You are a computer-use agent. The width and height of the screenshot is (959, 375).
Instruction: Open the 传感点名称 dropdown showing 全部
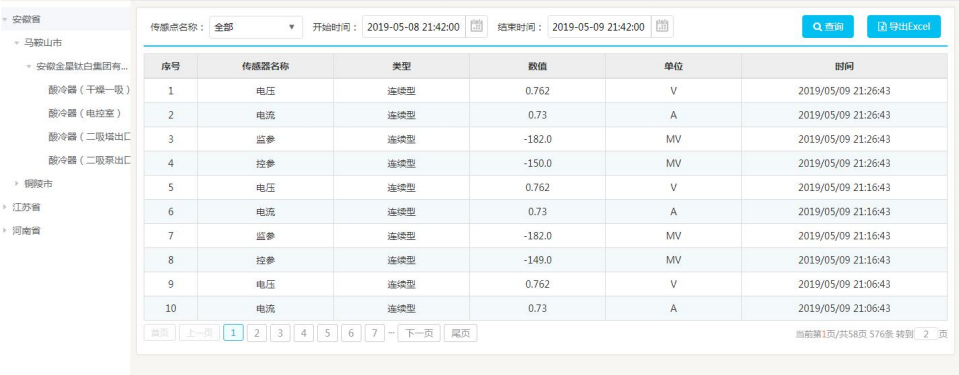coord(256,27)
